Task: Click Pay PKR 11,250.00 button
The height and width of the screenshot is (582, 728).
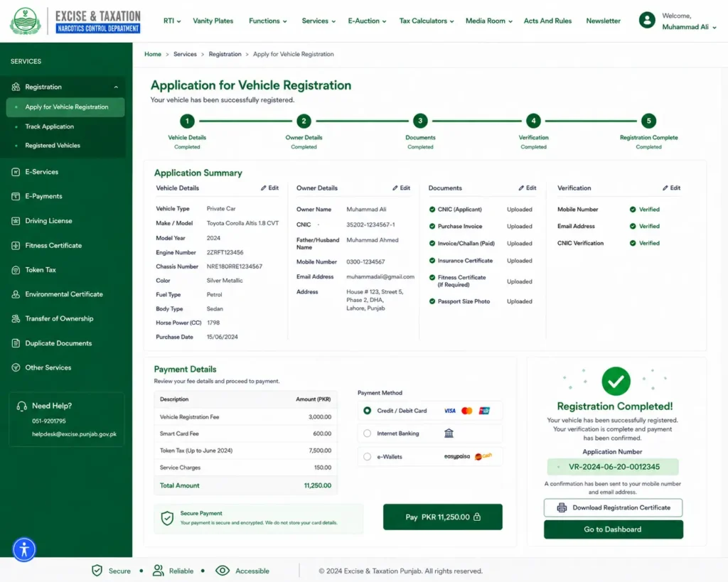Action: (x=442, y=517)
